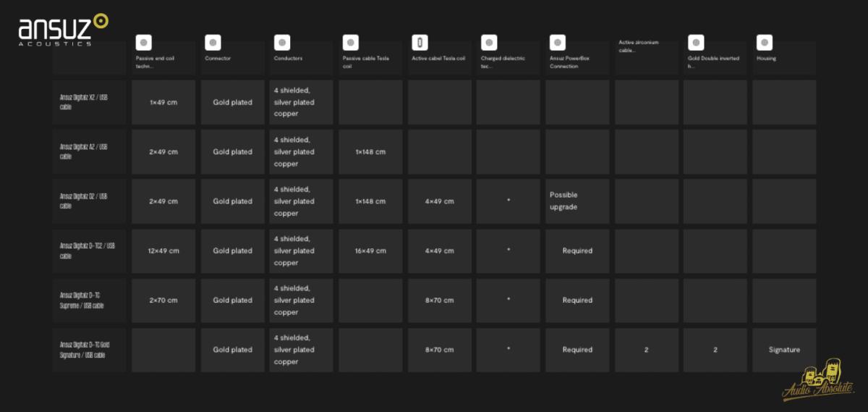Click Gold plated in the D2 row
868x412 pixels.
[233, 201]
